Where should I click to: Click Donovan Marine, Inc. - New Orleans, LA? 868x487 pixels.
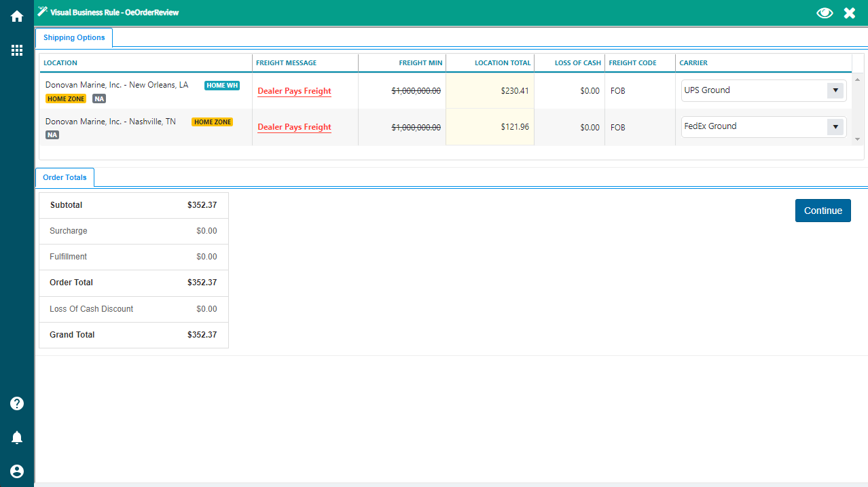coord(117,85)
